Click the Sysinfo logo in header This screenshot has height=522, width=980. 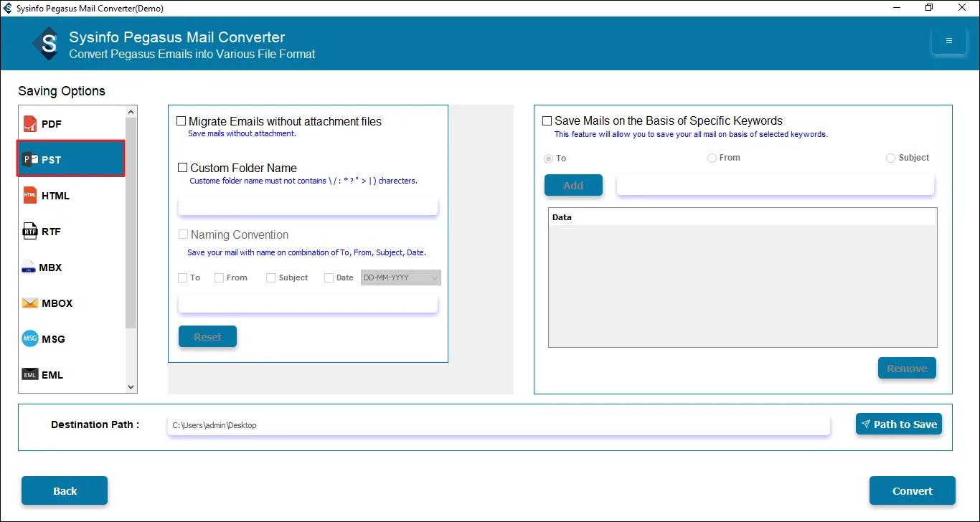(49, 44)
